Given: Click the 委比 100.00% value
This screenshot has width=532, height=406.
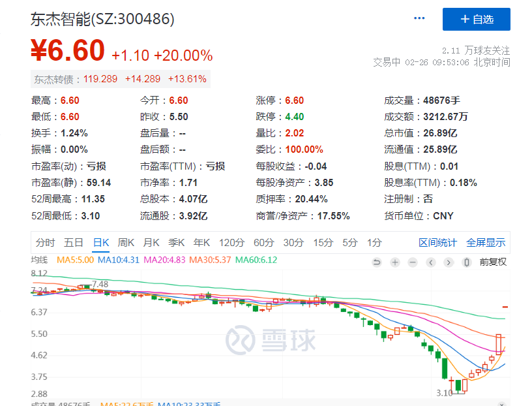Looking at the screenshot, I should point(304,149).
